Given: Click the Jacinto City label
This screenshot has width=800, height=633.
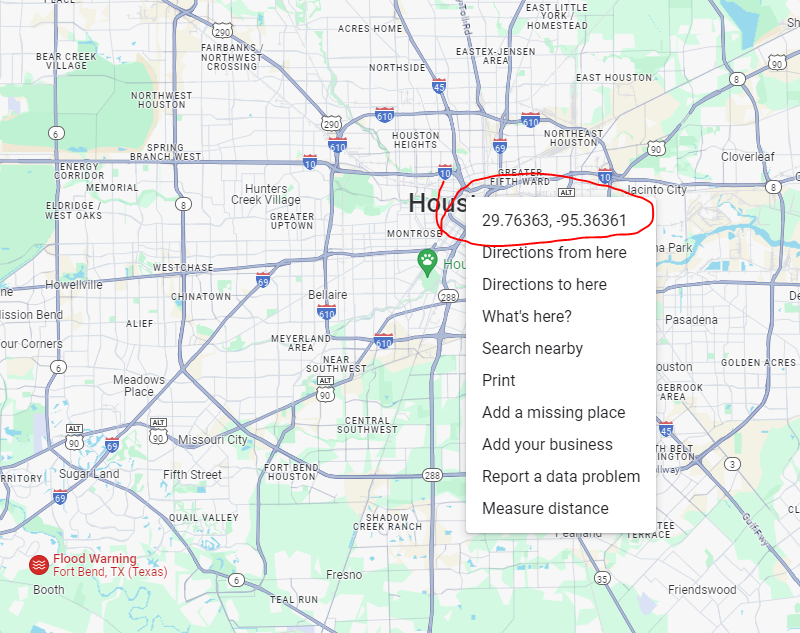Looking at the screenshot, I should tap(657, 190).
